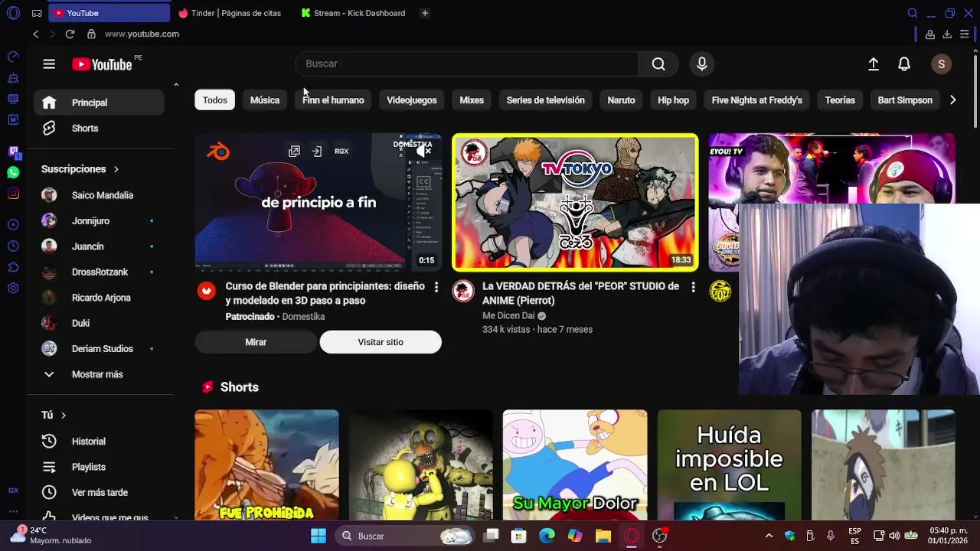The height and width of the screenshot is (551, 980).
Task: Open Opera sidebar settings gear
Action: [x=13, y=288]
